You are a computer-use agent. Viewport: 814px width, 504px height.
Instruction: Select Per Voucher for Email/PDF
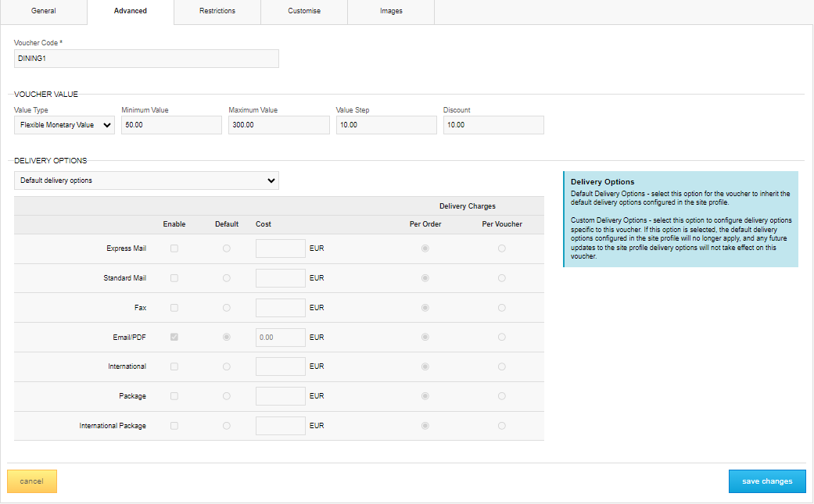coord(501,337)
